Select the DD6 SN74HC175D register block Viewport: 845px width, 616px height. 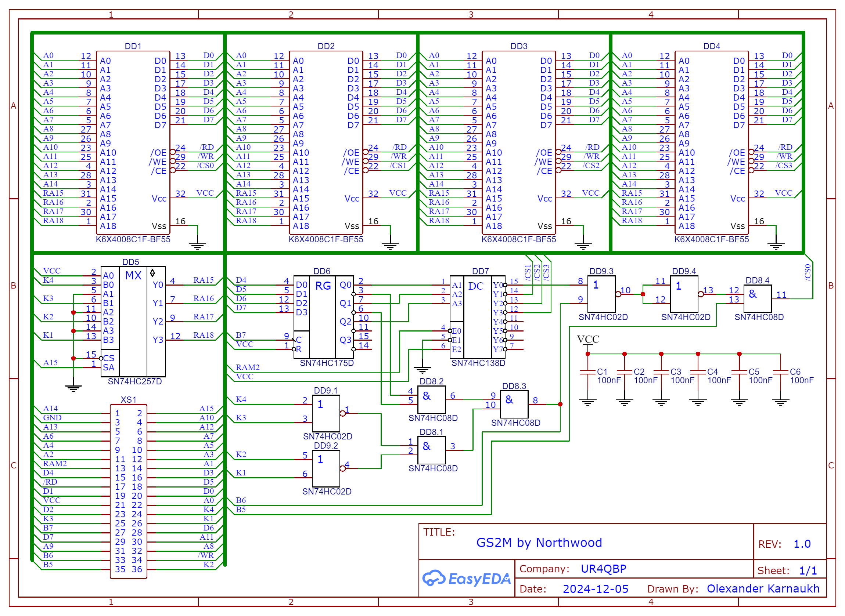324,317
